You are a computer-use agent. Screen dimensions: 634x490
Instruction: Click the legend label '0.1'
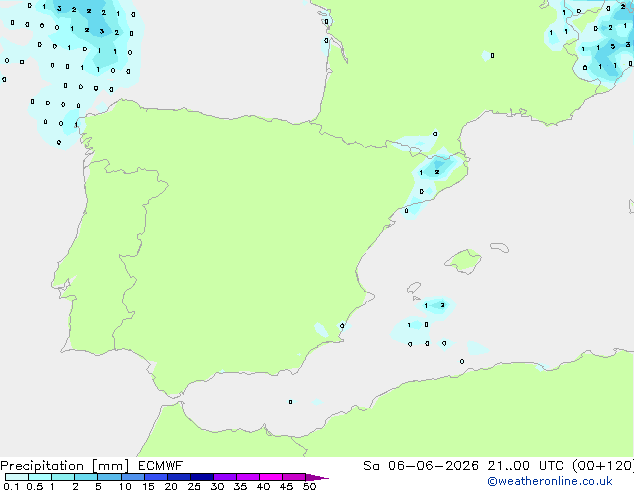tap(11, 486)
